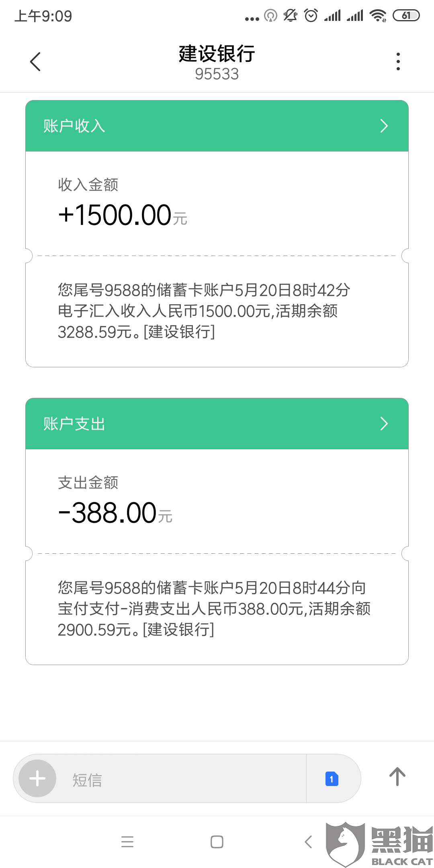The image size is (434, 868).
Task: Open the 账户收入 green header
Action: (x=201, y=126)
